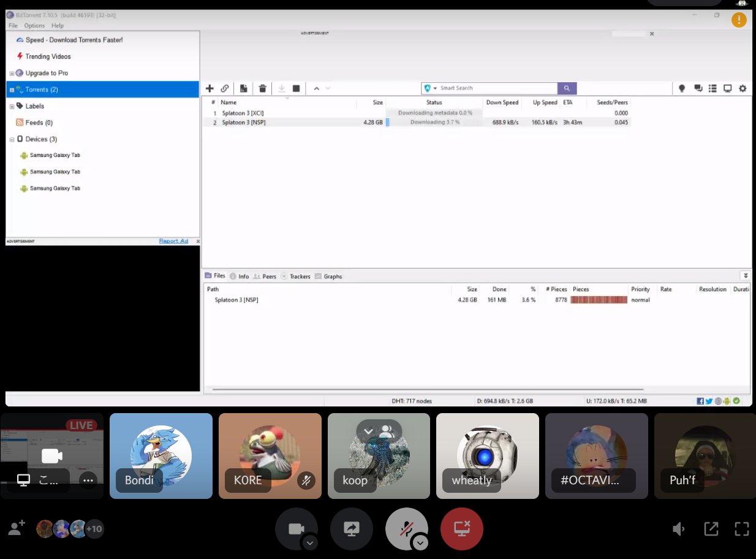Click the purple search magnifier button
The width and height of the screenshot is (756, 559).
567,88
